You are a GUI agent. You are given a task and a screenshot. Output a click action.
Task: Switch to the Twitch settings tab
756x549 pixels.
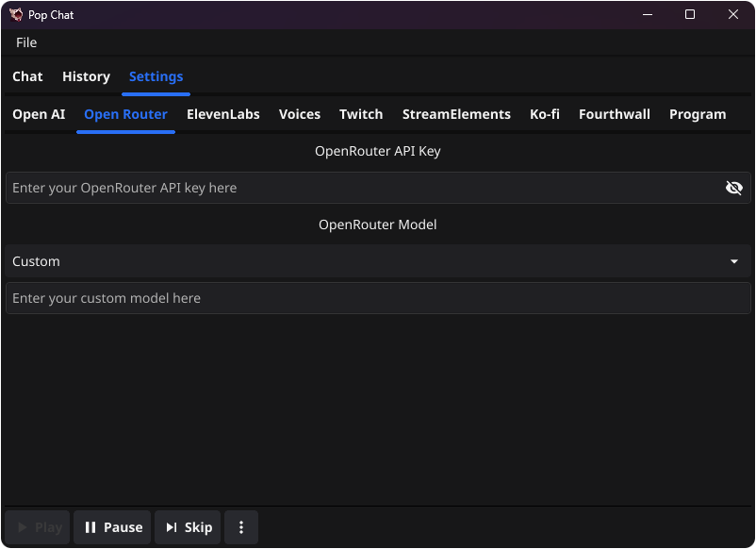361,113
